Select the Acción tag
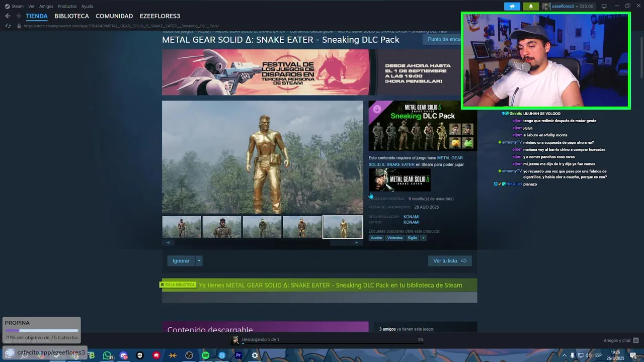The image size is (644, 362). pyautogui.click(x=376, y=238)
